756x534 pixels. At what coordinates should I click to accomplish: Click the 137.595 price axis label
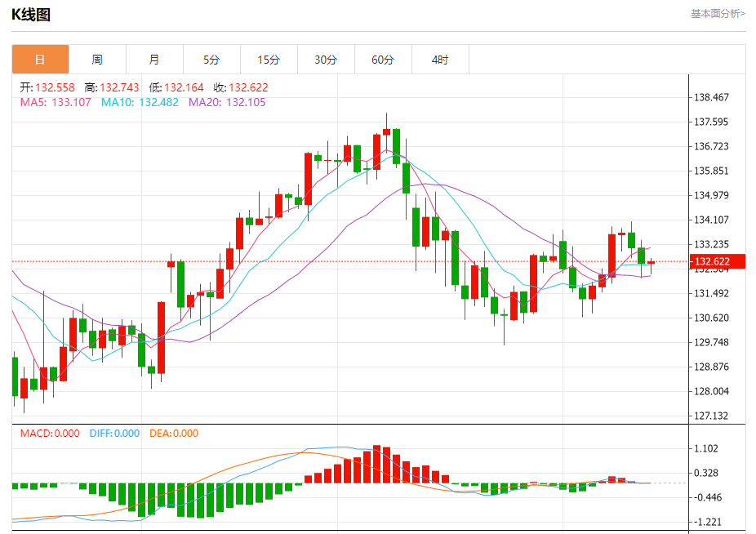[711, 122]
